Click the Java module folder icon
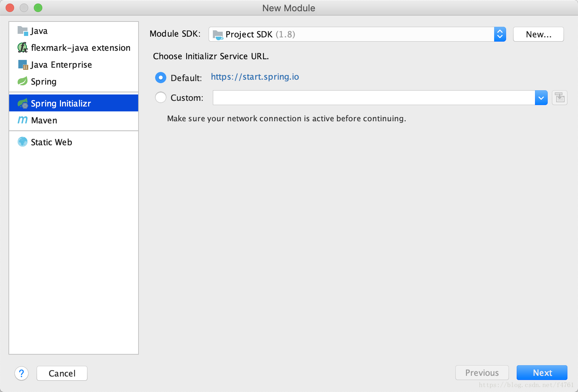The width and height of the screenshot is (578, 392). (23, 31)
